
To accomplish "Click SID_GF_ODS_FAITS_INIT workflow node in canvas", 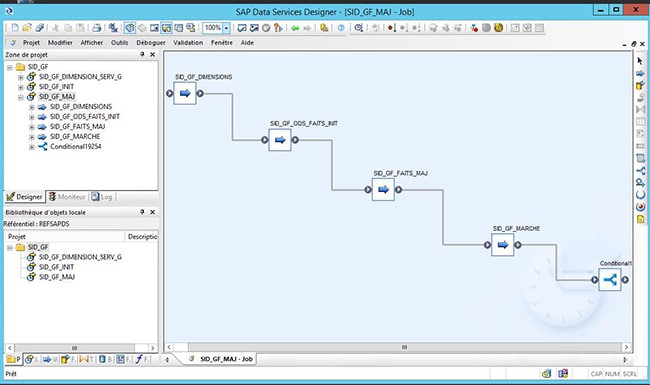I will (280, 140).
